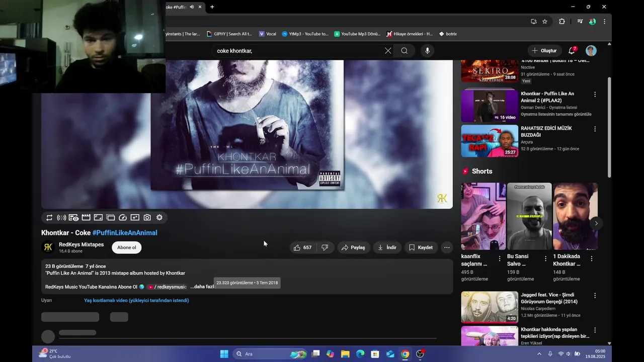Open options menu for Jagged feat. Vice video
The height and width of the screenshot is (362, 644).
point(595,296)
